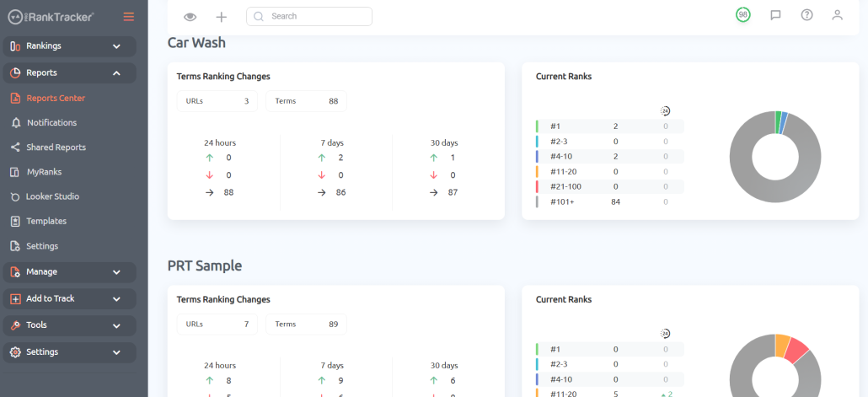Click Add to Track sidebar label
The width and height of the screenshot is (868, 397).
[51, 298]
